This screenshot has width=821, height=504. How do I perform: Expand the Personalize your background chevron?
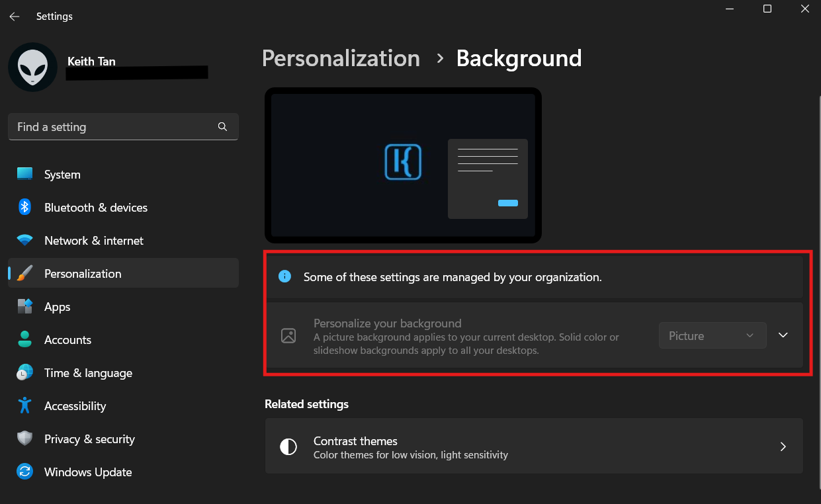click(783, 335)
